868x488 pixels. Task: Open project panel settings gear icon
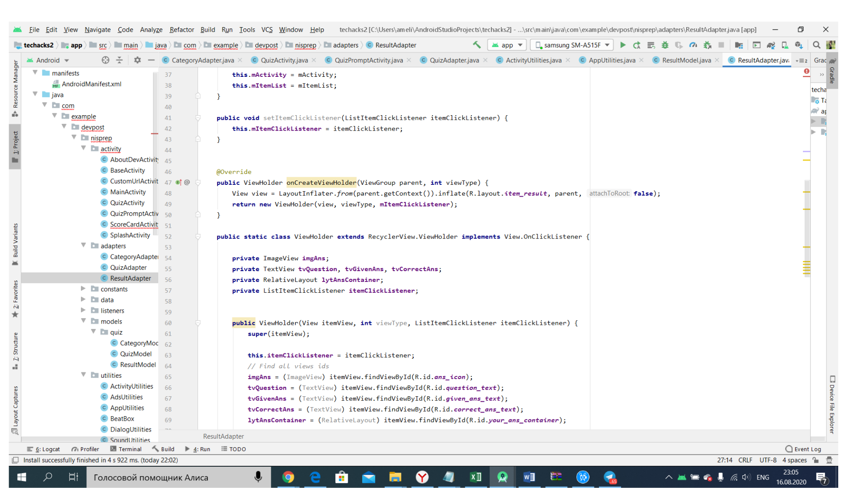click(x=137, y=60)
